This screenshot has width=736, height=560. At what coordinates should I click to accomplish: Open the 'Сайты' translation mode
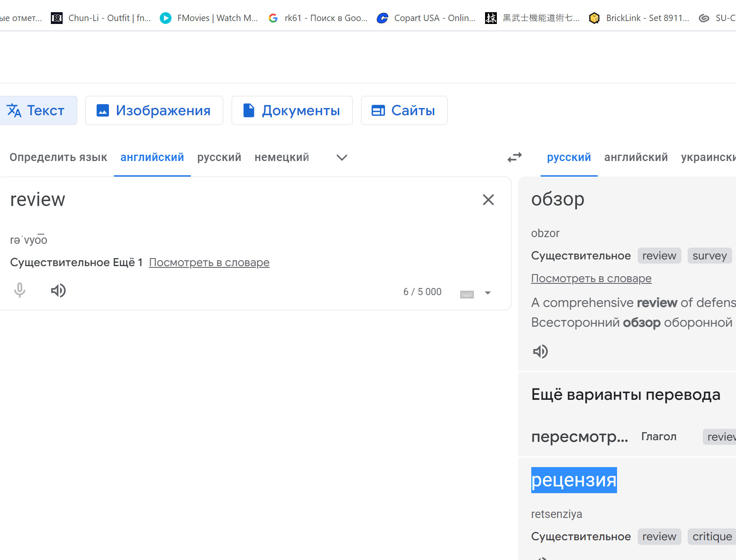pos(404,111)
